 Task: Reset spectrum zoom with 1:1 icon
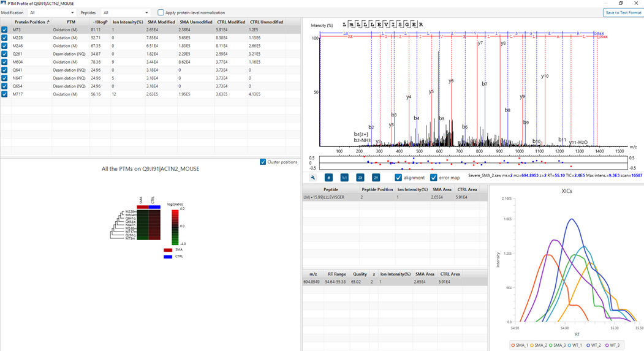[344, 178]
